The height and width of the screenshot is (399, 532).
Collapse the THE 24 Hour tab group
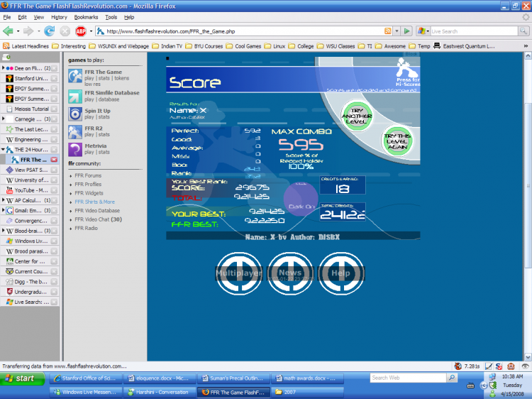pos(3,150)
